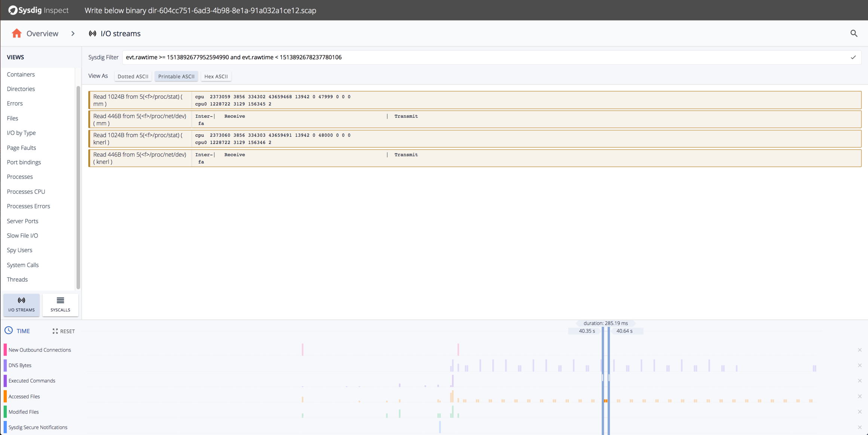Open the Spy Users view

coord(19,250)
